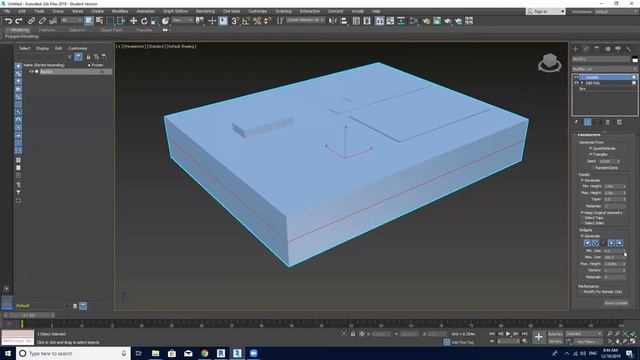Toggle Greeble modifier visibility eye
640x360 pixels.
pos(576,77)
